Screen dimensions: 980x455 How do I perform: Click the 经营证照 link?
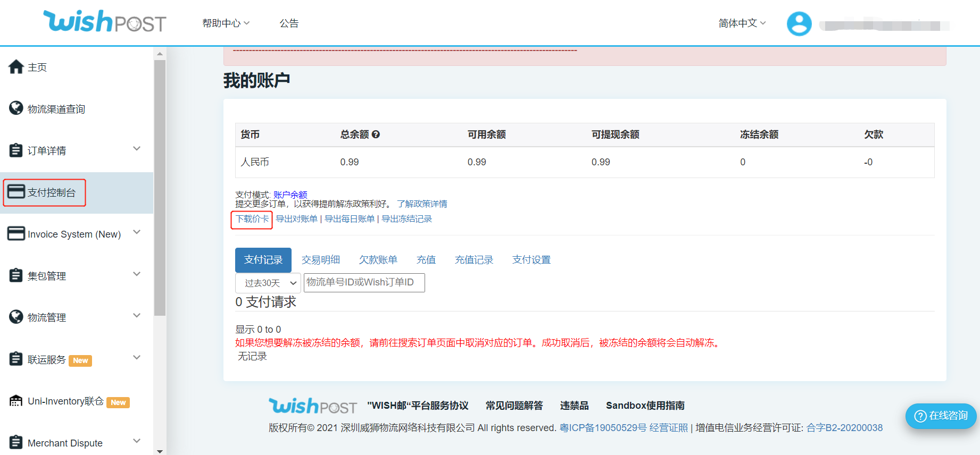(x=669, y=428)
